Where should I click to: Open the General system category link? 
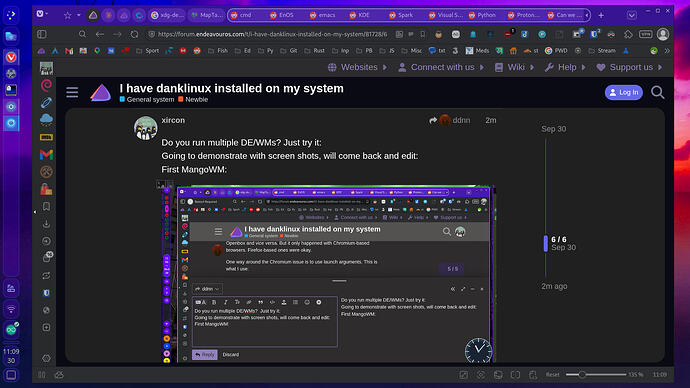(x=147, y=99)
